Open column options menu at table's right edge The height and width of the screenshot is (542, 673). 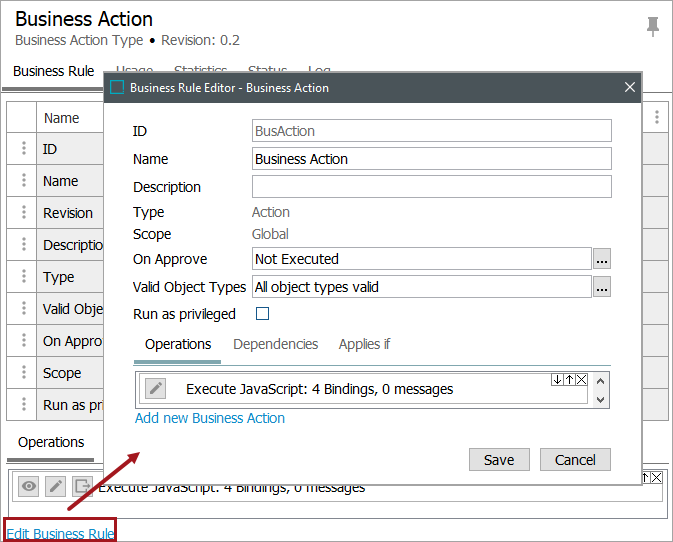[656, 117]
